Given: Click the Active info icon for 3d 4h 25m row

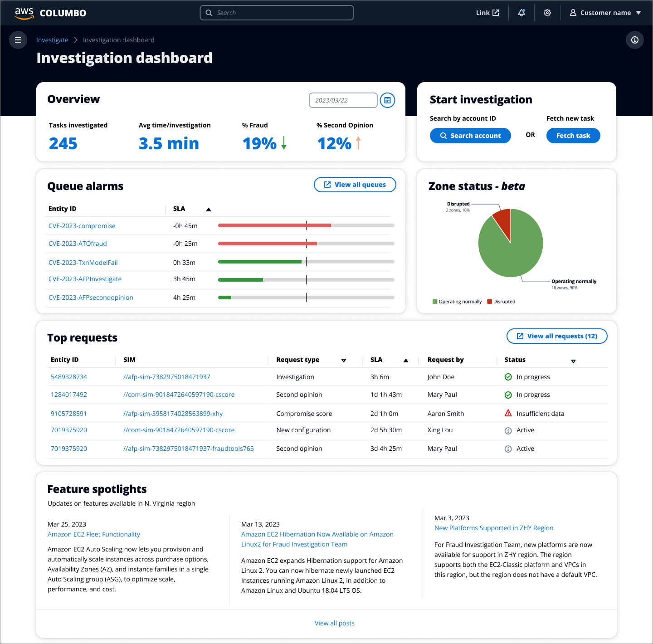Looking at the screenshot, I should [508, 449].
